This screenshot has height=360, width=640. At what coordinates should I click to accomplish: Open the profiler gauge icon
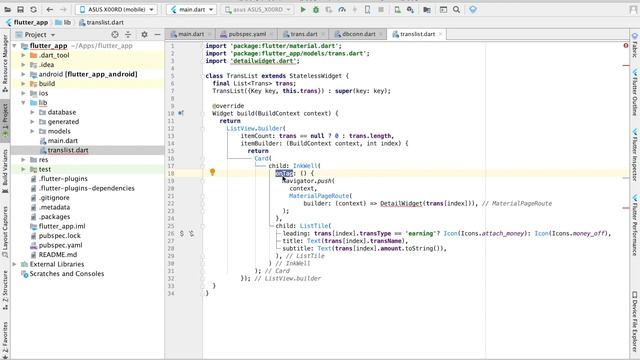342,9
